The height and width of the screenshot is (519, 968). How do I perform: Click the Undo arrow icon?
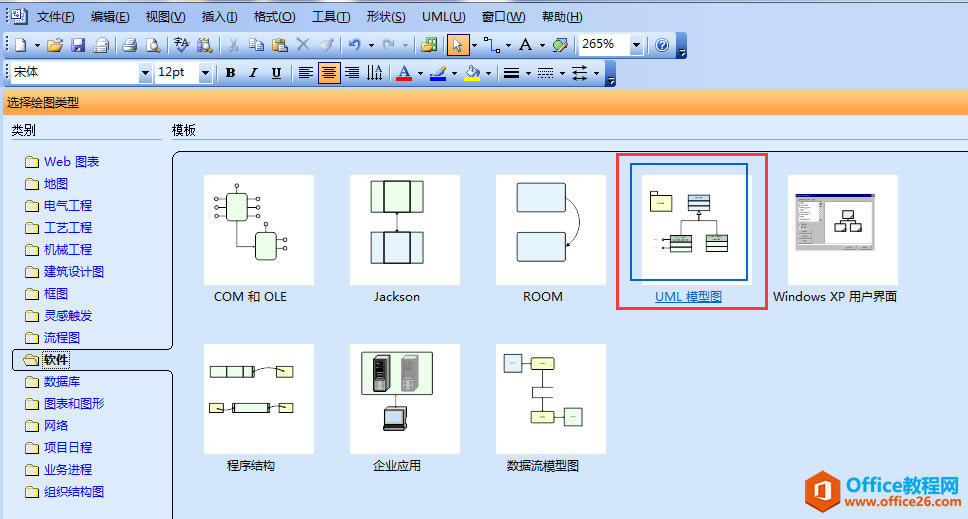(x=354, y=45)
